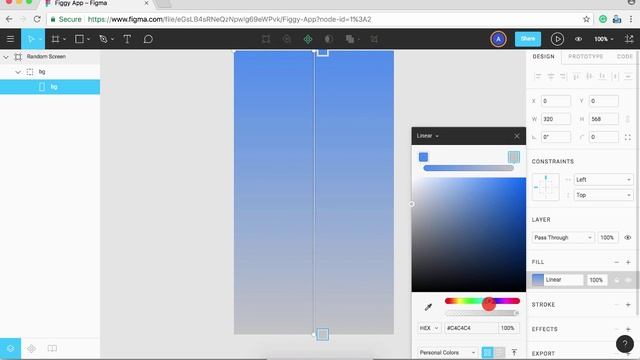Click the hue slider handle
Viewport: 640px width, 360px height.
pyautogui.click(x=489, y=303)
